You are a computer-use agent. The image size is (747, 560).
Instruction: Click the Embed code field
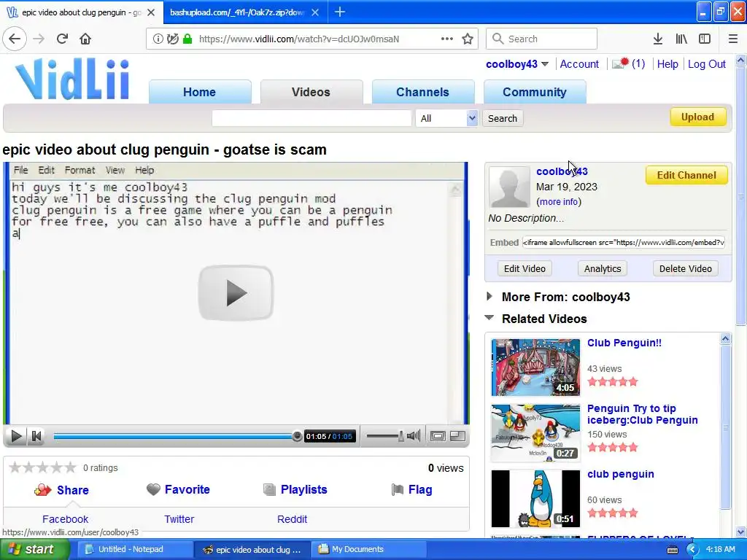(x=624, y=242)
